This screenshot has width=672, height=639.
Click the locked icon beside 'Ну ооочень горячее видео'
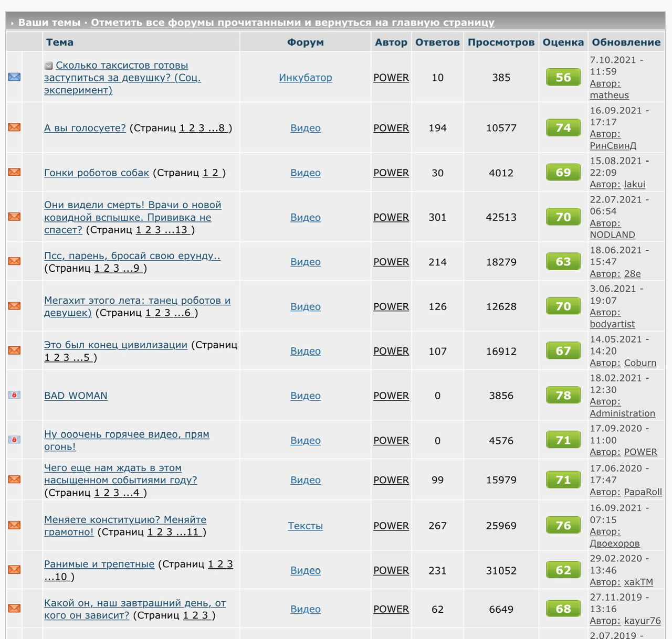click(x=14, y=440)
